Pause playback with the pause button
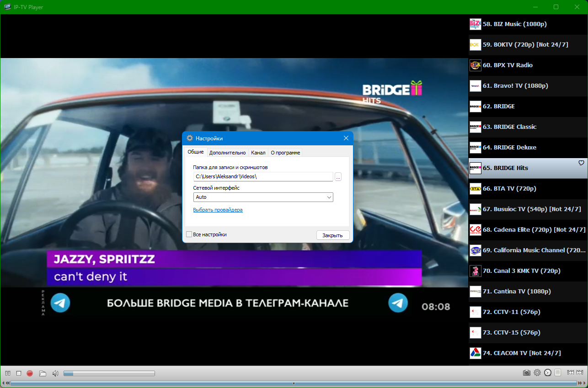 [8, 373]
